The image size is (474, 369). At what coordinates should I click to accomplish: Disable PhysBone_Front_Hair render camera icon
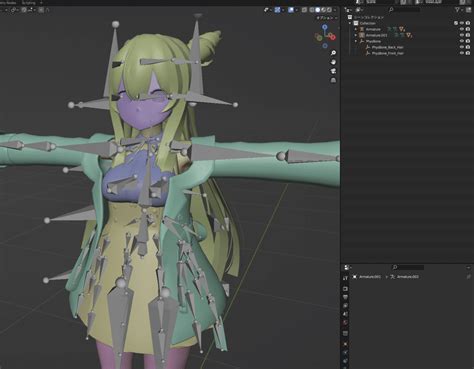468,53
